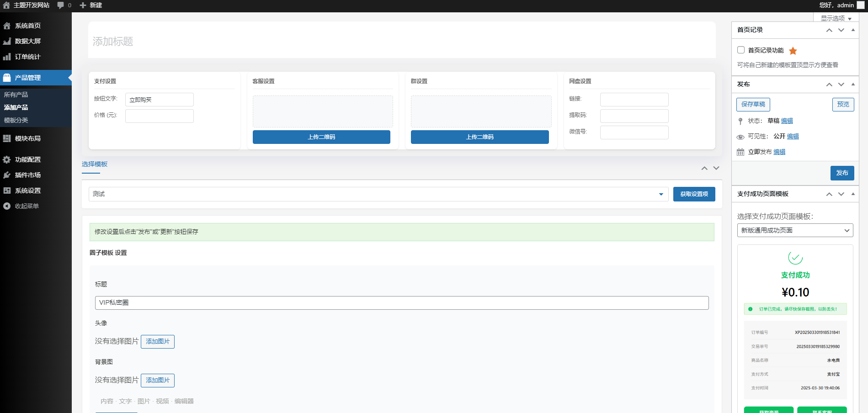Click 添加图片 for 头像

pos(158,342)
